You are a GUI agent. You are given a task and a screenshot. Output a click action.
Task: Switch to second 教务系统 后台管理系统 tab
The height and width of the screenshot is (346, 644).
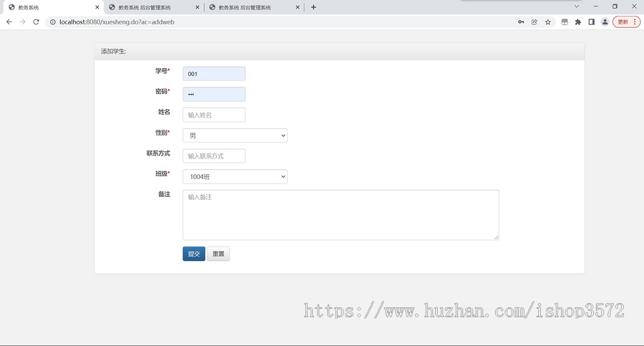(x=153, y=7)
